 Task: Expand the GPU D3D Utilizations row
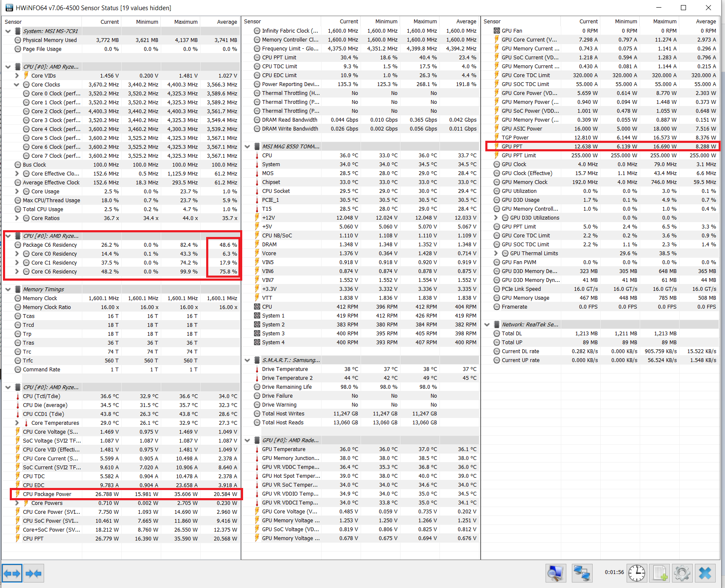495,217
